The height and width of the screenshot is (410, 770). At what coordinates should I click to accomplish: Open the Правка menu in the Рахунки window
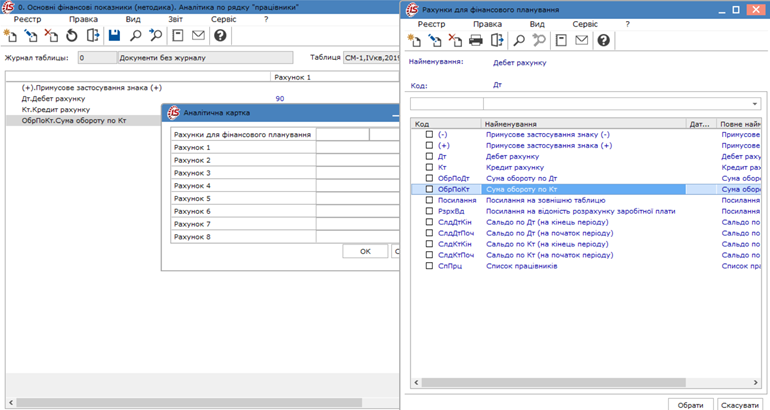[x=487, y=24]
